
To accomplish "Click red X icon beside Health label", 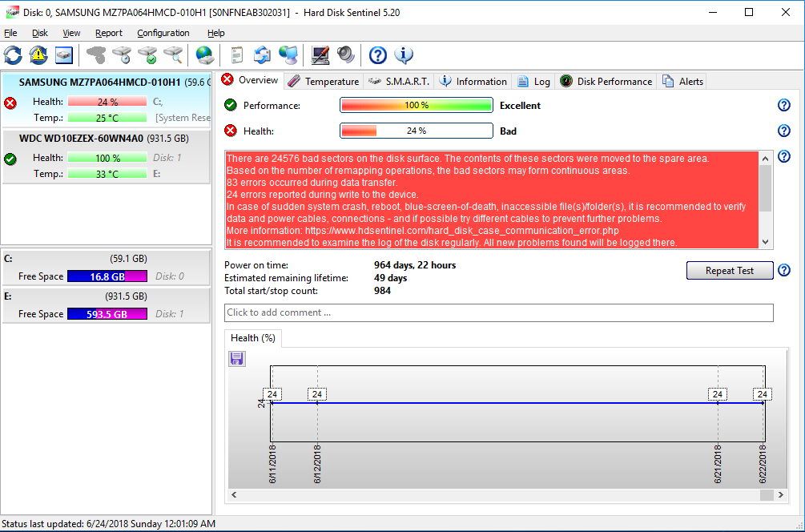I will pos(231,131).
